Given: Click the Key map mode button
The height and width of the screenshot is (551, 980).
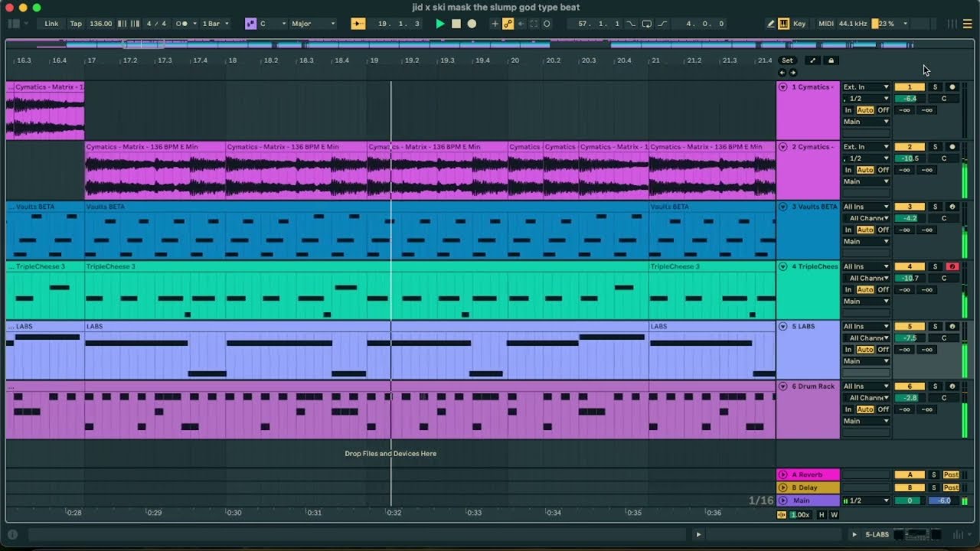Looking at the screenshot, I should pyautogui.click(x=799, y=24).
